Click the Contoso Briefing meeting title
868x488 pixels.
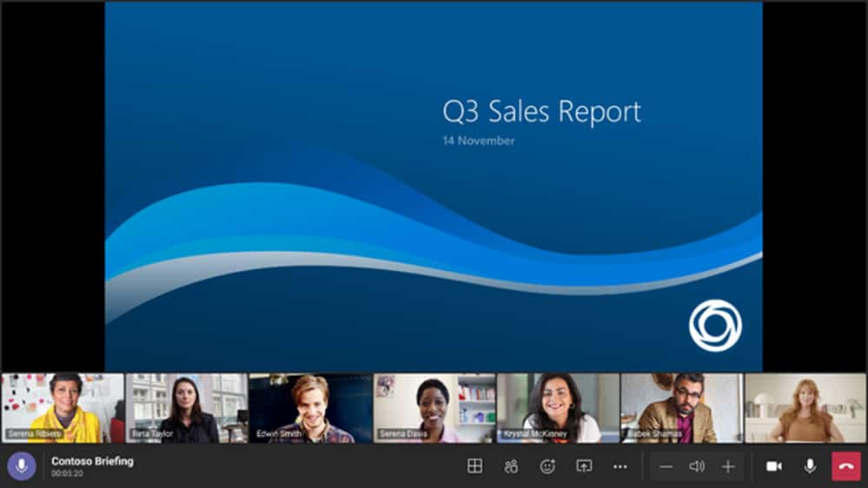[92, 461]
